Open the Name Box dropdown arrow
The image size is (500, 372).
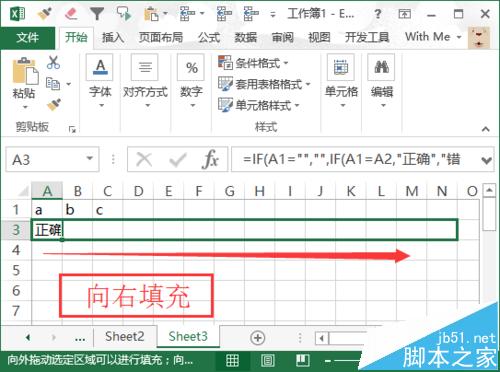(90, 159)
